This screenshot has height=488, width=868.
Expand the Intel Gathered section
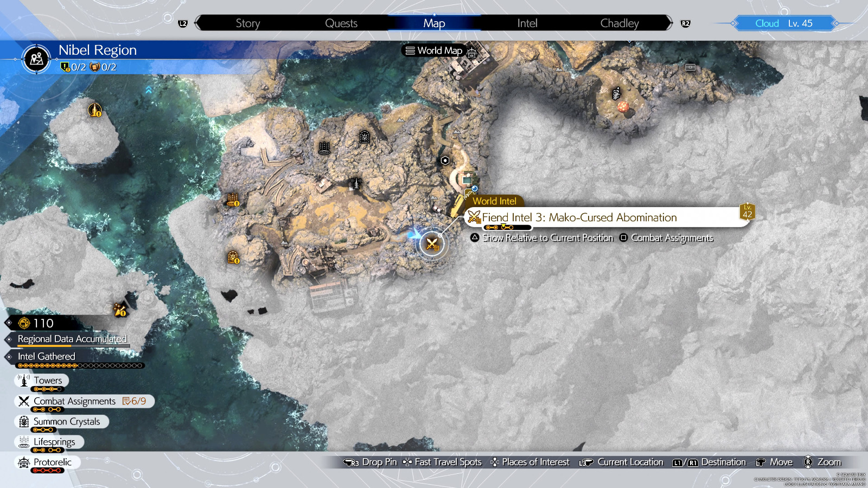click(46, 356)
